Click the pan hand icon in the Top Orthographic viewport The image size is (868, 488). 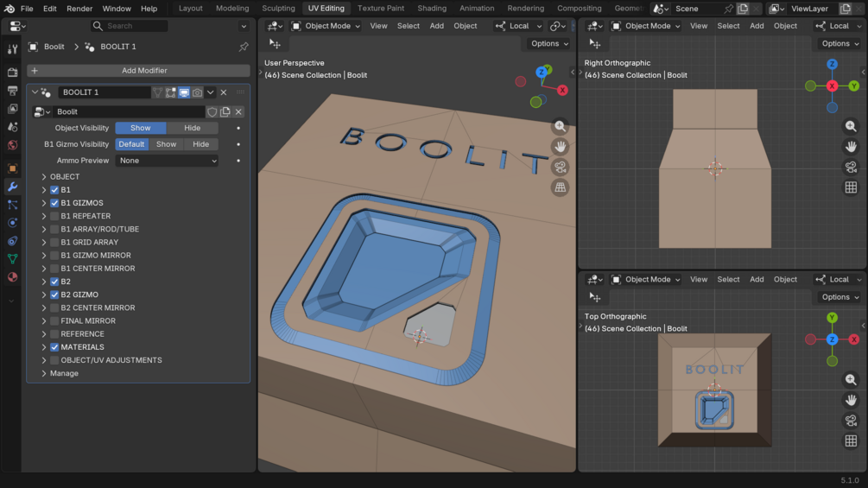tap(851, 400)
